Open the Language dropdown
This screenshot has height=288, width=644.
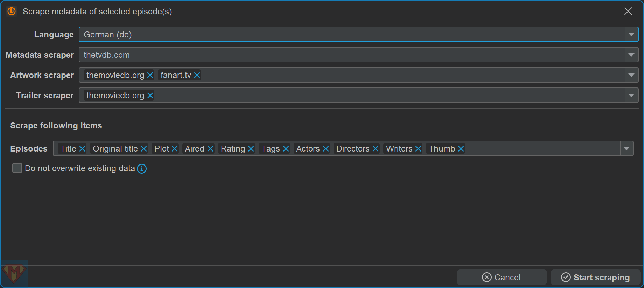pyautogui.click(x=631, y=35)
